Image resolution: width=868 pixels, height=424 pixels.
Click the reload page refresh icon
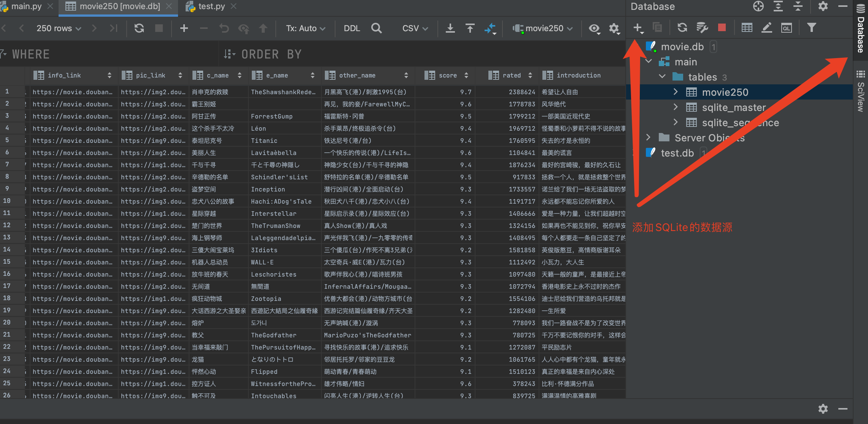pyautogui.click(x=139, y=28)
